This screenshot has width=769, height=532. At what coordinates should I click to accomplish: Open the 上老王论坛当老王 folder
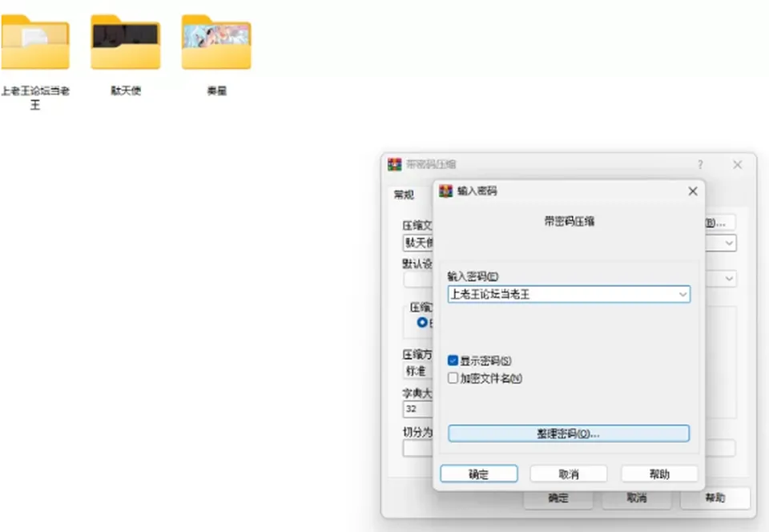click(35, 42)
